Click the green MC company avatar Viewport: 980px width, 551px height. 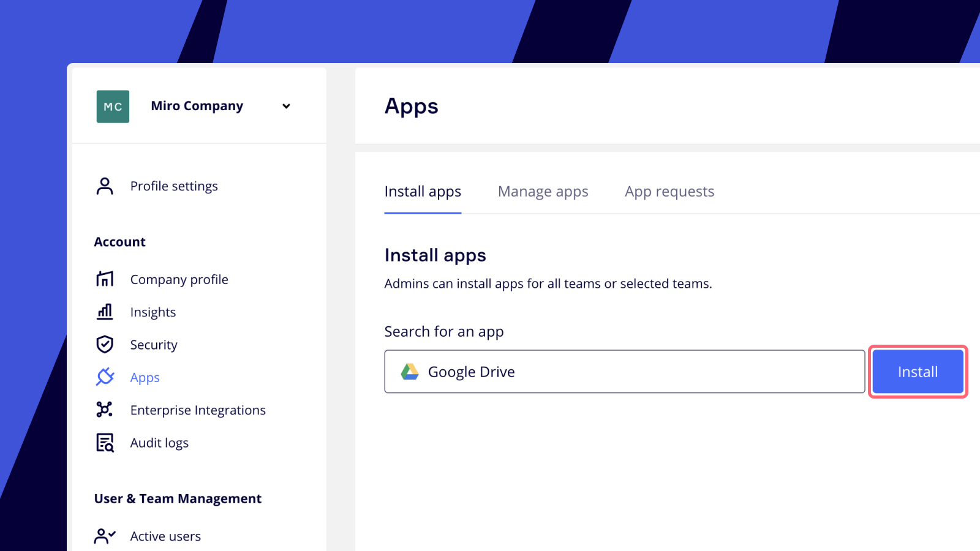pyautogui.click(x=113, y=107)
